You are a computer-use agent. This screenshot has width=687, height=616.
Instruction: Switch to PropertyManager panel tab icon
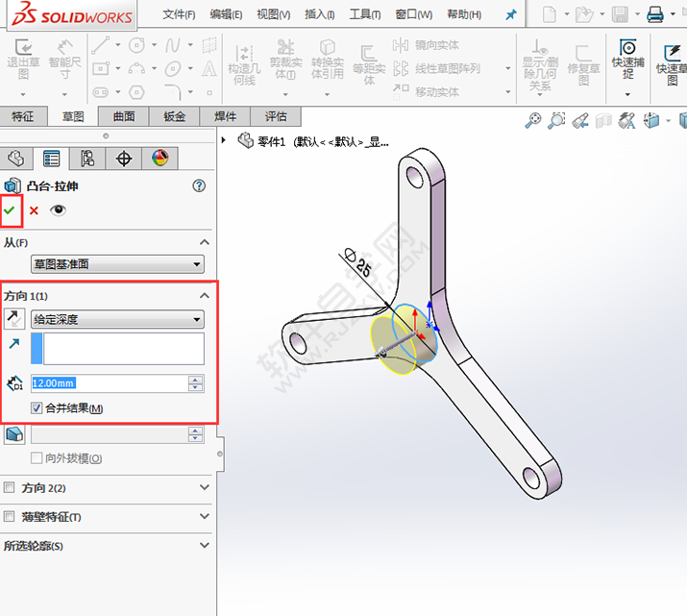(52, 159)
